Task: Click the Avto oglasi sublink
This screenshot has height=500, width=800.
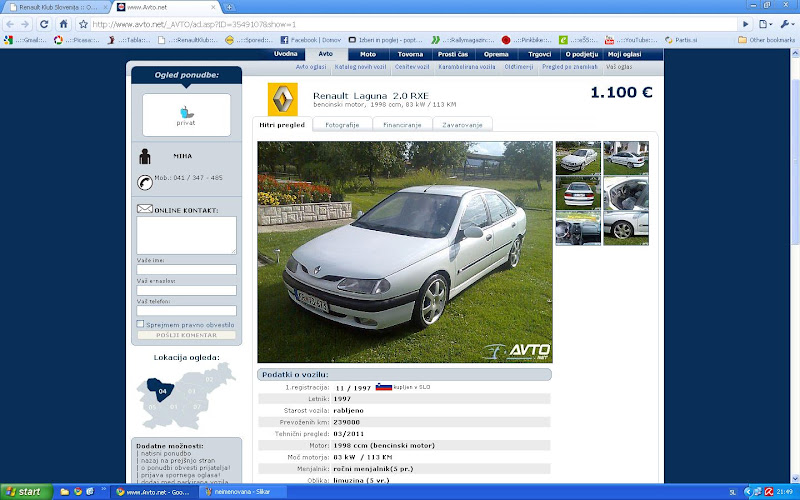Action: coord(311,67)
